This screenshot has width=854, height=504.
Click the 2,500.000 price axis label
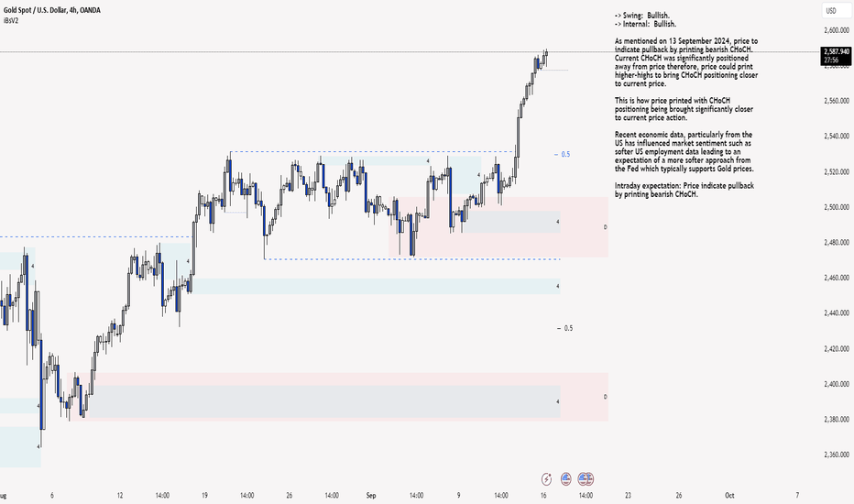click(836, 207)
